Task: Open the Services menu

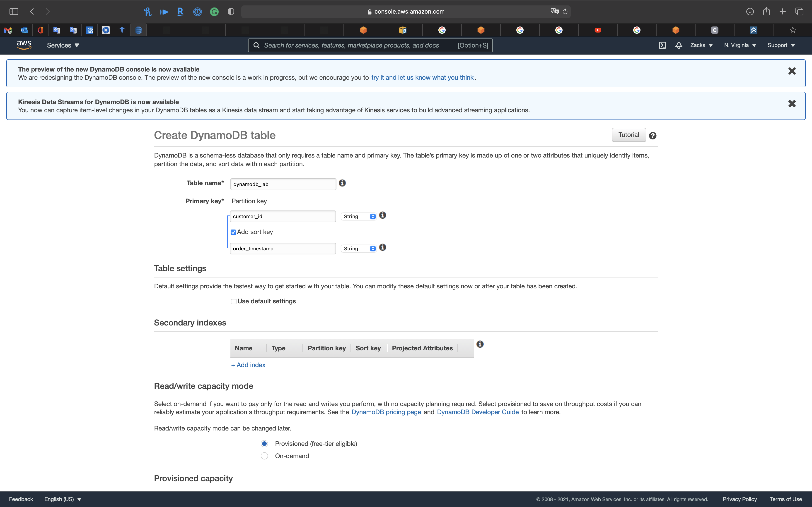Action: 63,45
